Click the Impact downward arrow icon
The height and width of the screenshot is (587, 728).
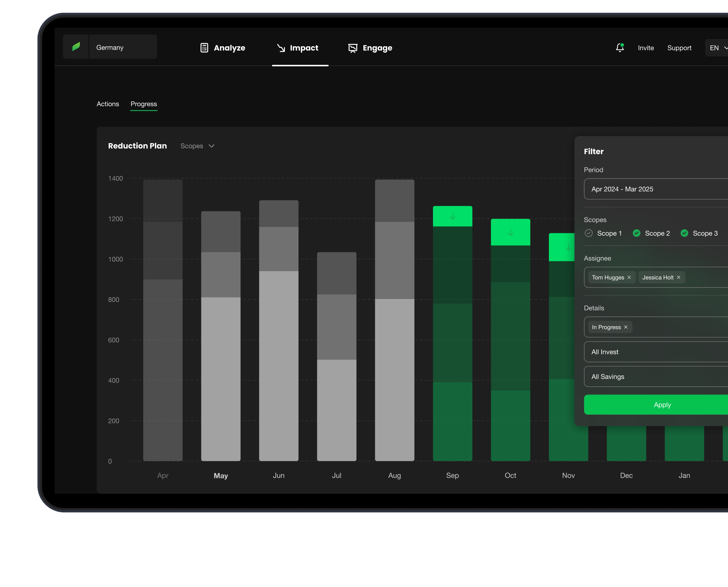point(281,48)
